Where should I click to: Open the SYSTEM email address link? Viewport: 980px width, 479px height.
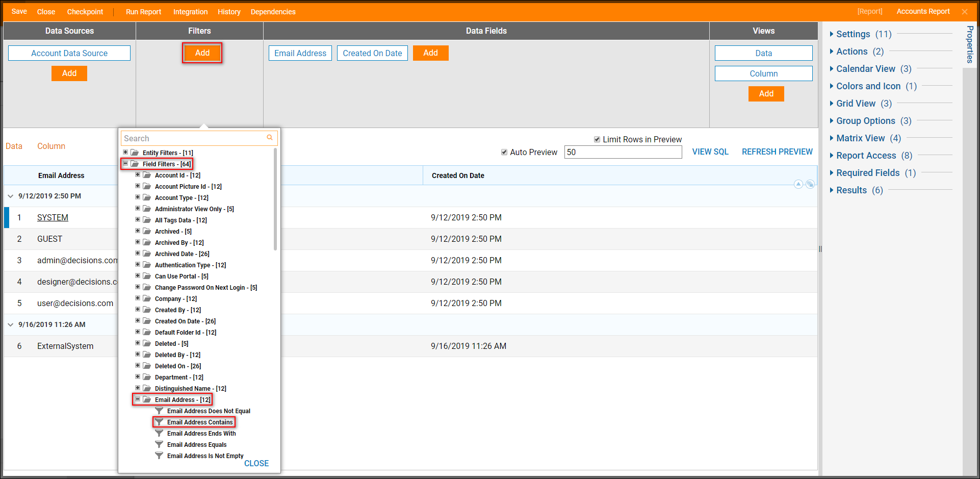point(53,217)
